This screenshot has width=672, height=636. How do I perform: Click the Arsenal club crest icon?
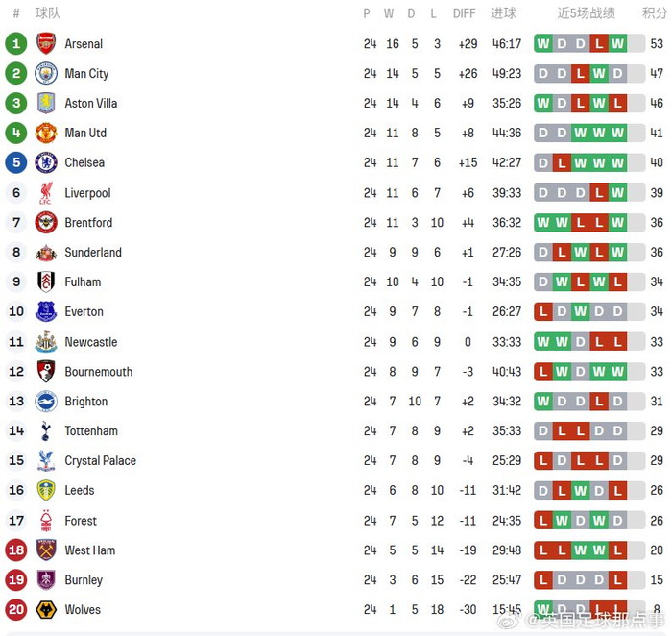pos(46,43)
